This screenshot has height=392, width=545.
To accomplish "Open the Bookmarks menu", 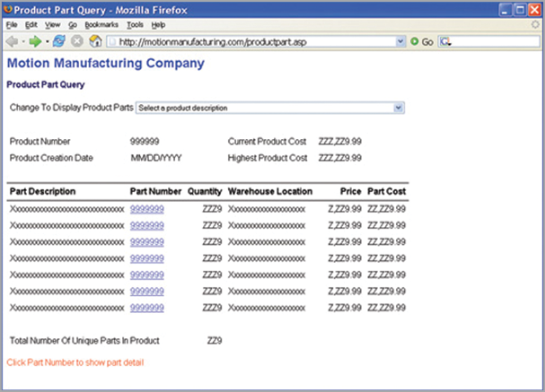I will (x=101, y=24).
